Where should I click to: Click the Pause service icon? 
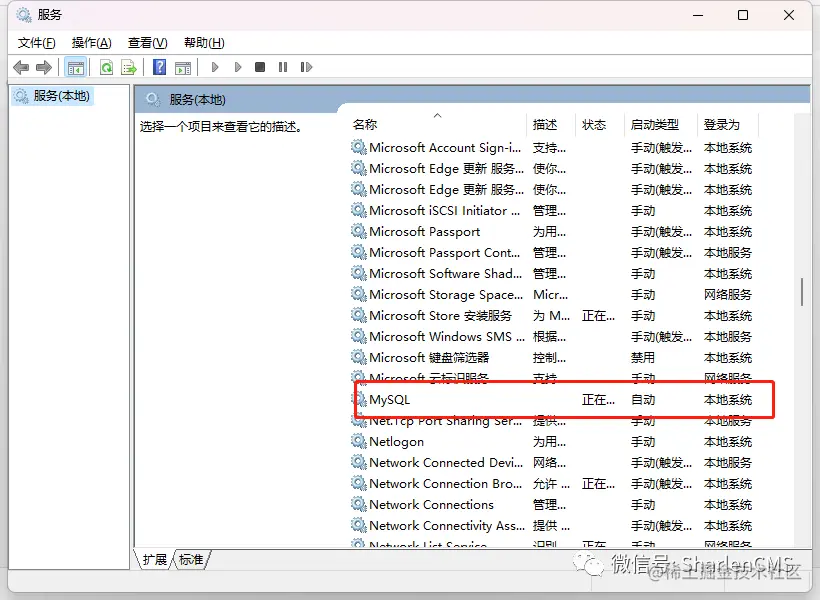283,67
